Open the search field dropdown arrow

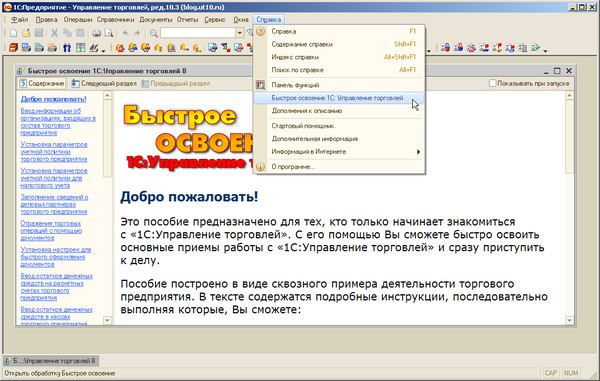tap(240, 33)
